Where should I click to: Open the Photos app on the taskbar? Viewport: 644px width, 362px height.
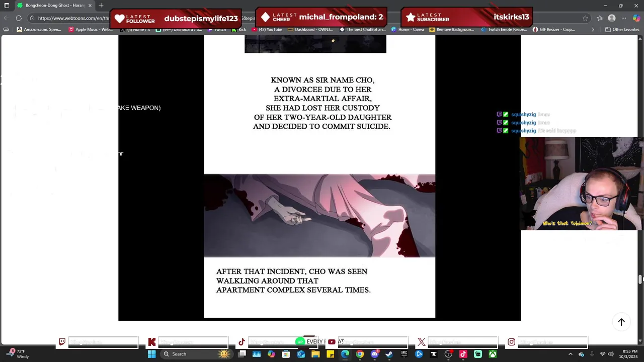coord(257,354)
